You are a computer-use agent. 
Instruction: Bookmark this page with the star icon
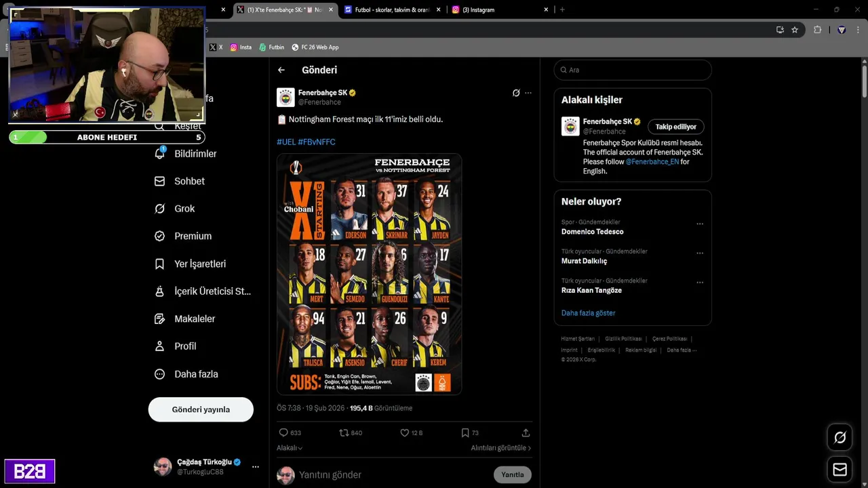(x=795, y=30)
